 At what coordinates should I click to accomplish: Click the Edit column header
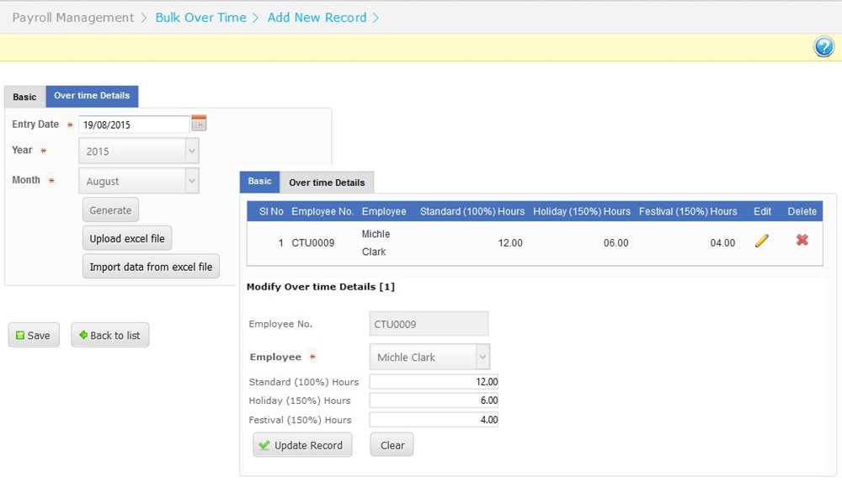pyautogui.click(x=762, y=211)
